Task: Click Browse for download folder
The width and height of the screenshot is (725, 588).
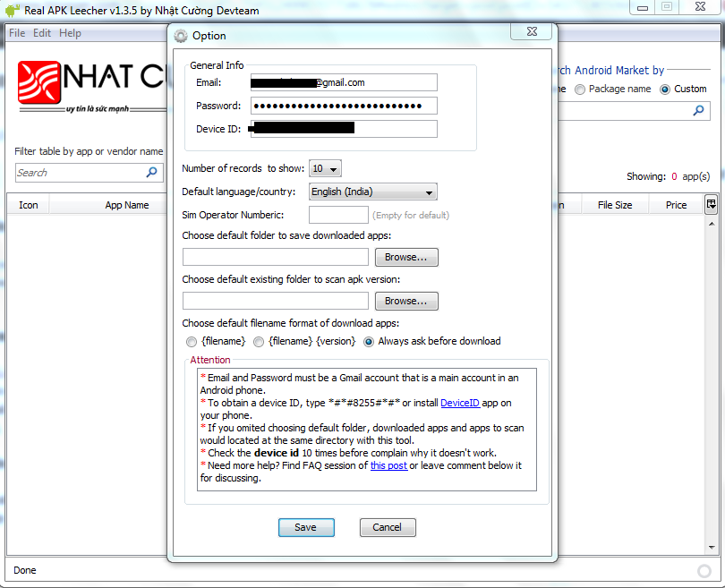Action: pyautogui.click(x=406, y=258)
